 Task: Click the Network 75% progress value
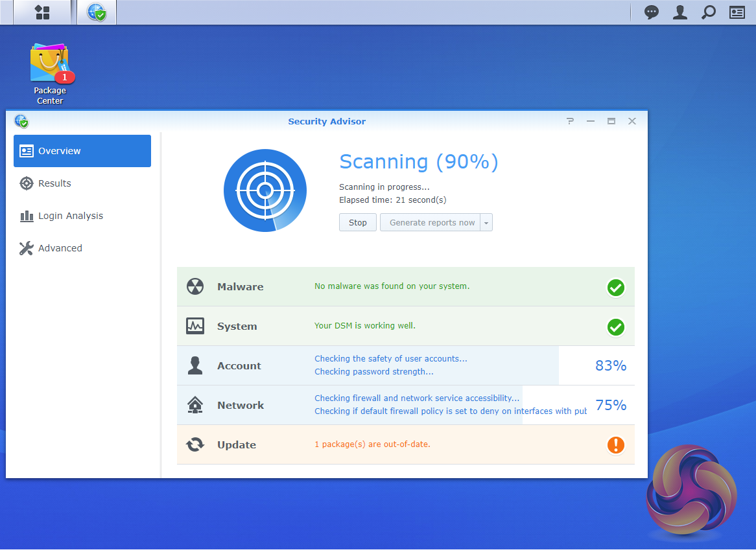pyautogui.click(x=610, y=405)
